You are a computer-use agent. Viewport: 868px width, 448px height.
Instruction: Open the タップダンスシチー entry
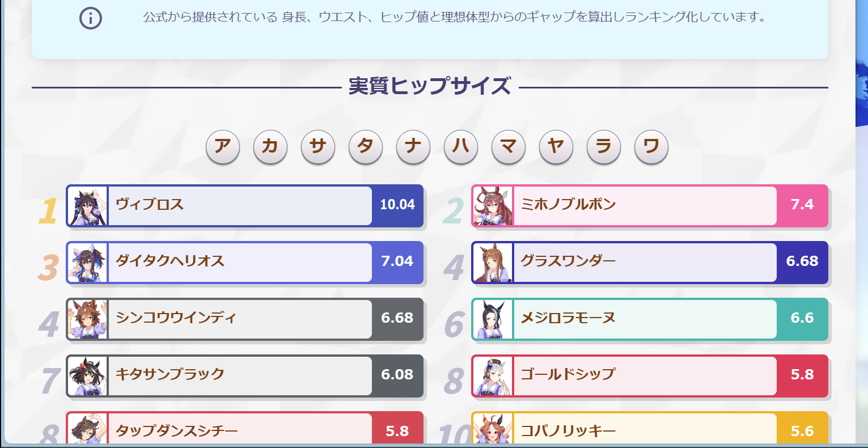tap(177, 431)
